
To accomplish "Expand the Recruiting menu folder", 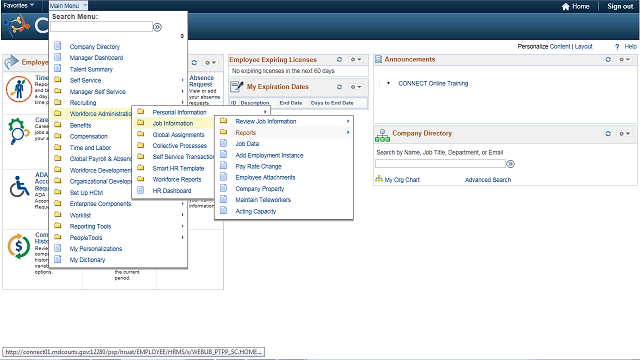I will [83, 102].
